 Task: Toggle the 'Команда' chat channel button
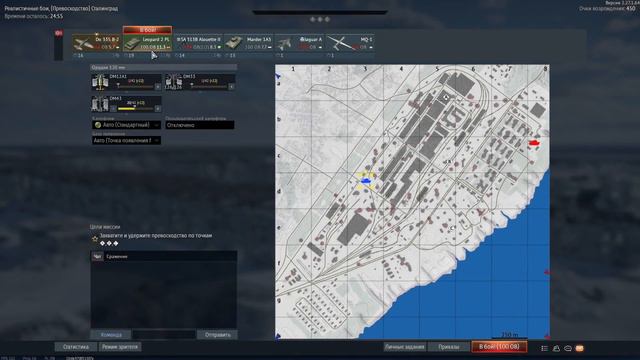coord(111,335)
